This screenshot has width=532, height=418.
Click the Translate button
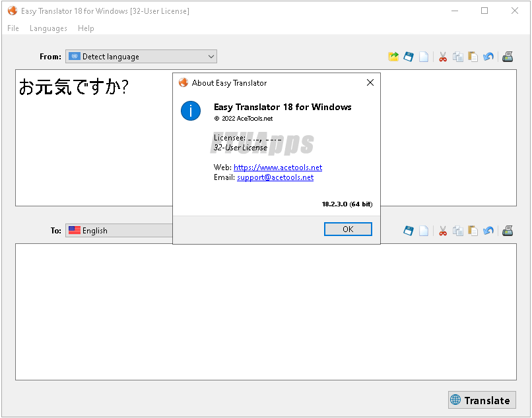pyautogui.click(x=482, y=400)
